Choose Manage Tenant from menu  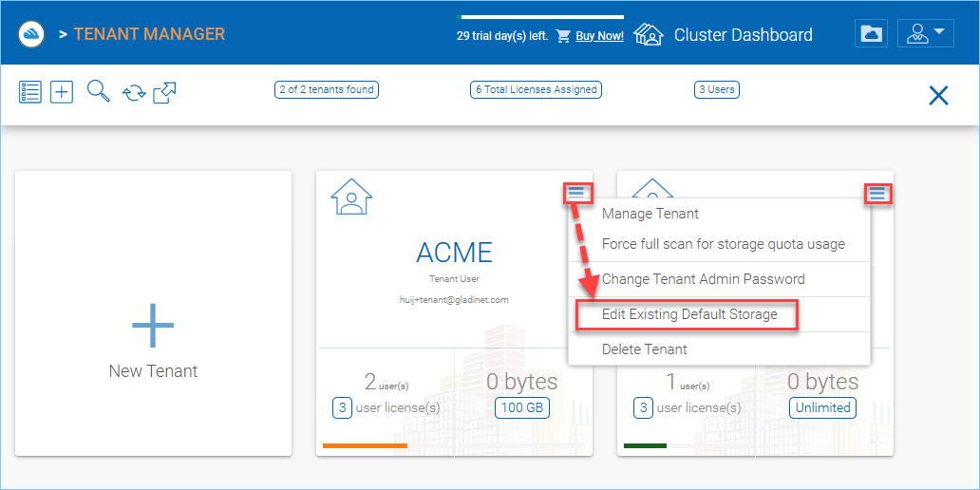(650, 214)
